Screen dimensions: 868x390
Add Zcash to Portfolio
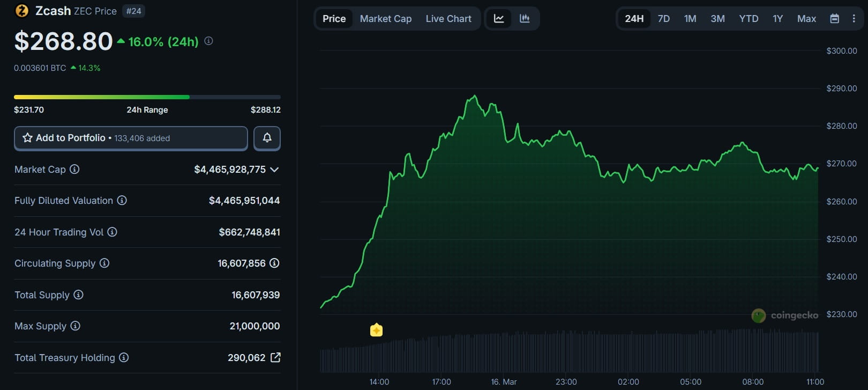pyautogui.click(x=131, y=138)
